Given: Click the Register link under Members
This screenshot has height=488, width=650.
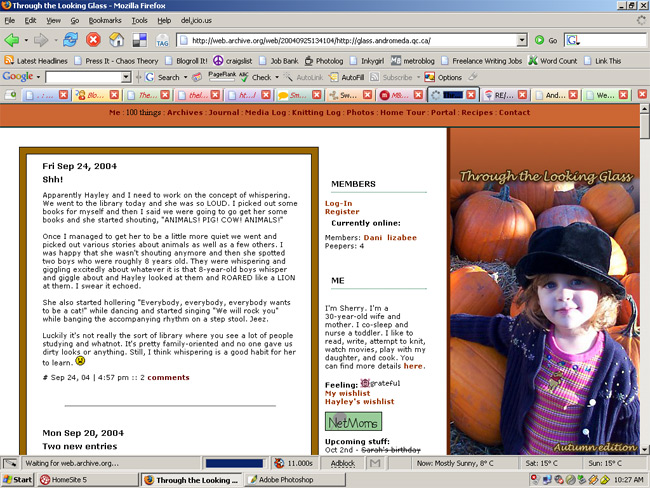Looking at the screenshot, I should [x=342, y=212].
